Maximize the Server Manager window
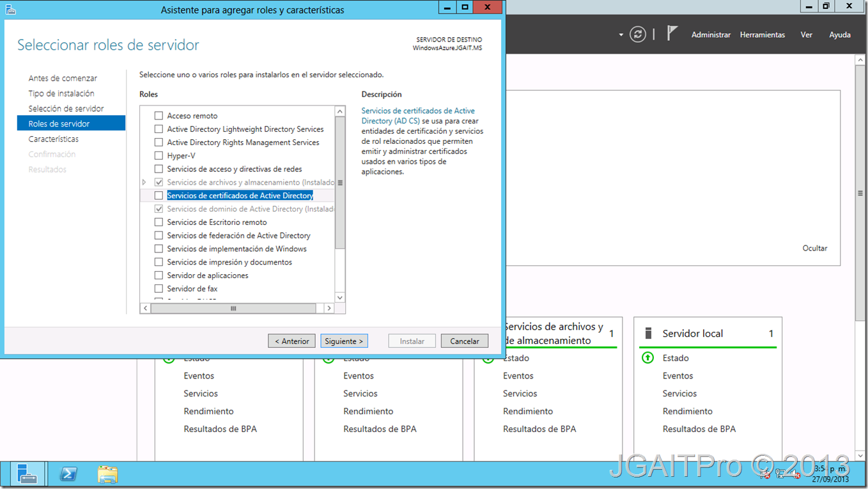 coord(826,6)
